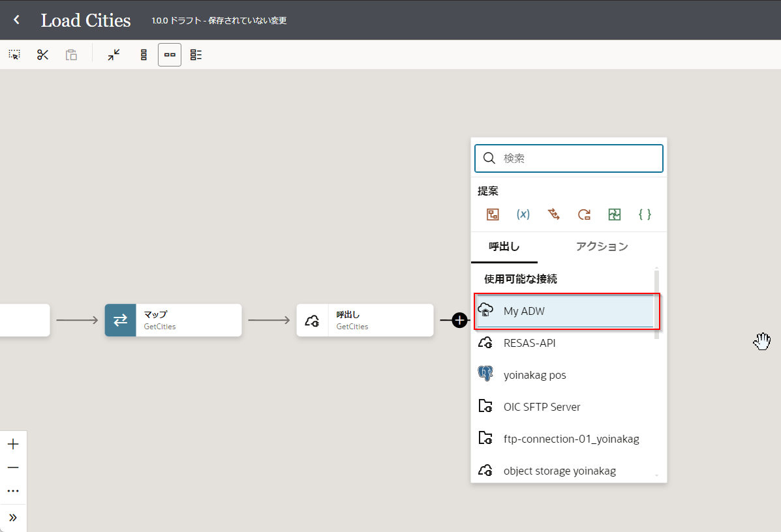Pick the green puzzle piece suggestion icon

click(614, 214)
